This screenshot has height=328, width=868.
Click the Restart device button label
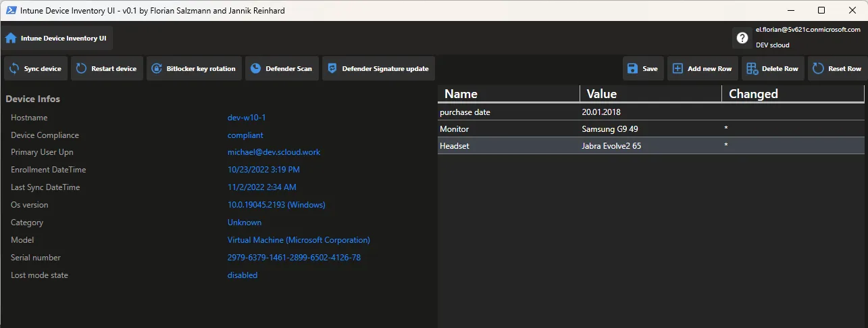114,69
